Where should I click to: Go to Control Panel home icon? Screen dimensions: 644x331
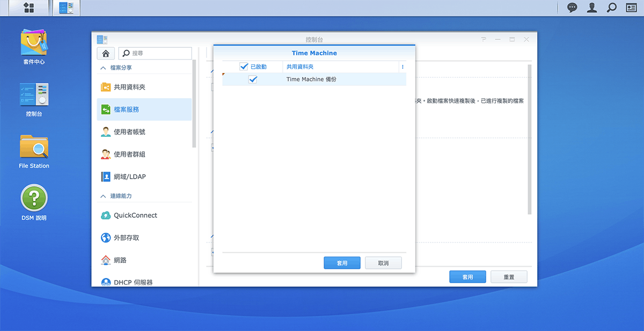click(x=106, y=53)
